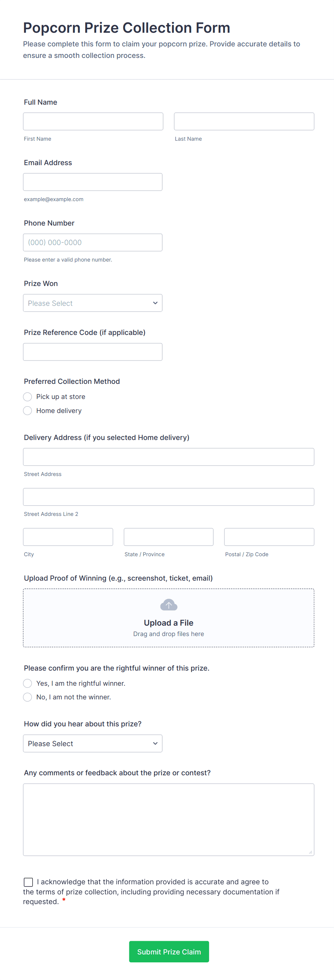The height and width of the screenshot is (980, 334).
Task: Select No, I am not the winner
Action: pos(27,697)
